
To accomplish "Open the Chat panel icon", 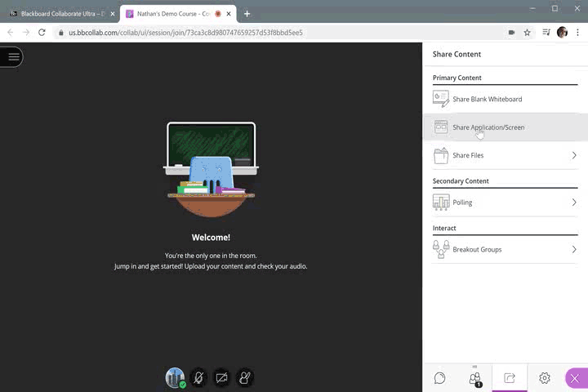I will point(439,378).
